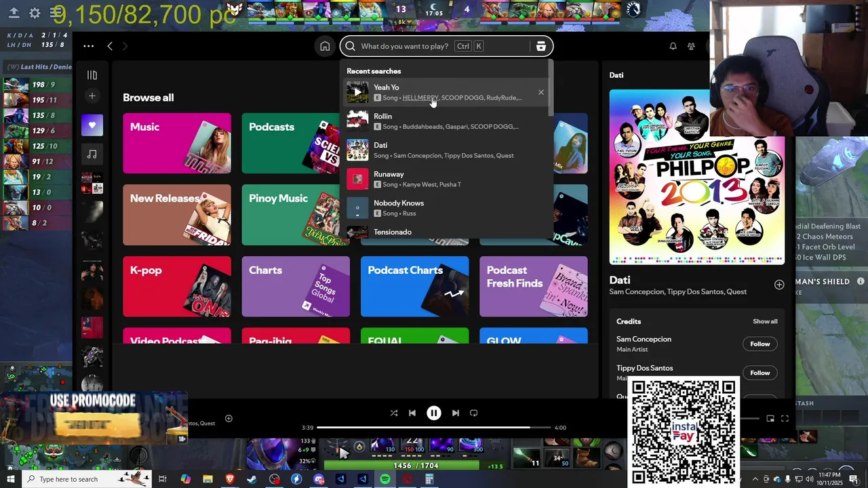Click Windows taskbar search box
The image size is (868, 488).
tap(88, 479)
